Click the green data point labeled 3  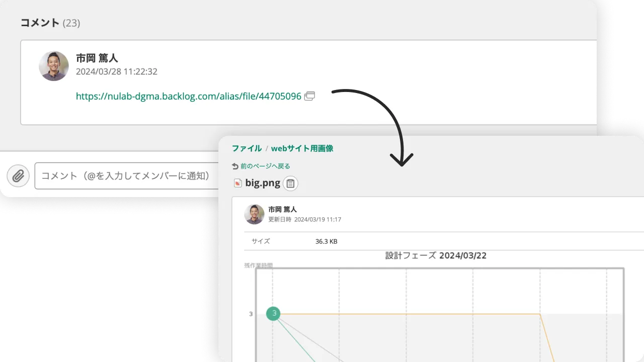coord(274,314)
